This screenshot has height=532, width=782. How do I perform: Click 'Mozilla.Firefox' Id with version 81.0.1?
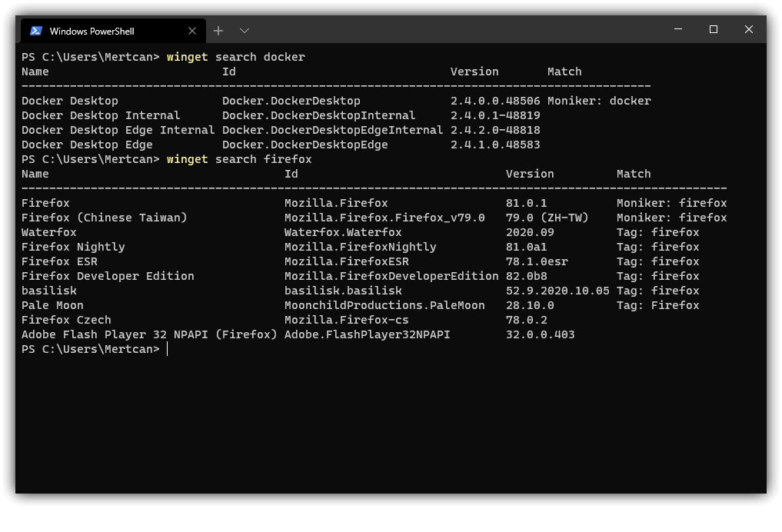coord(336,203)
